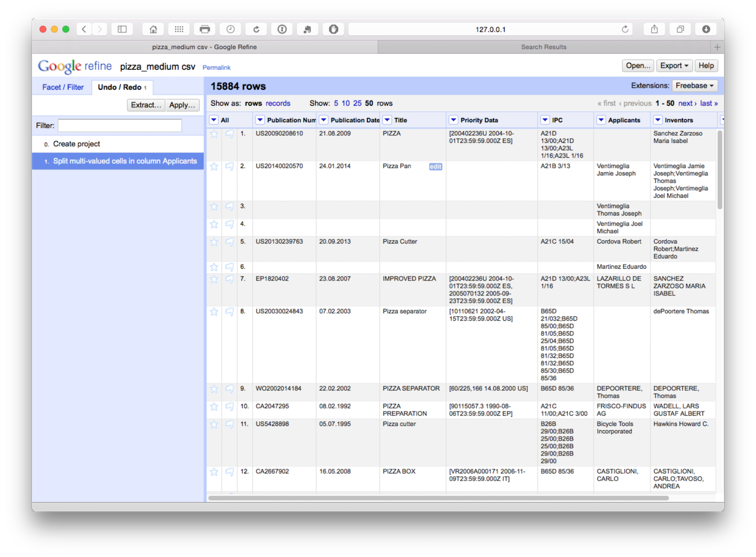Flag row 11 Pizza cutter
Screen dimensions: 756x557
pyautogui.click(x=229, y=424)
